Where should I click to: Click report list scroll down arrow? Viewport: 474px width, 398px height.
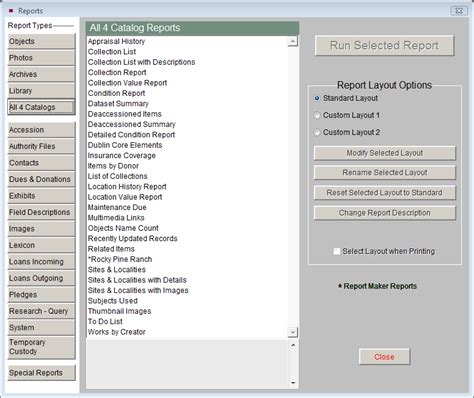(293, 332)
